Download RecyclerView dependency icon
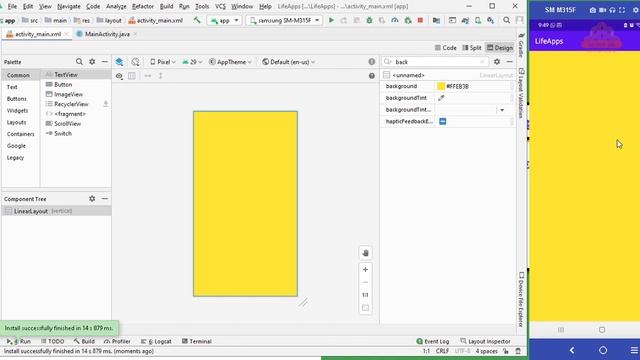The height and width of the screenshot is (360, 640). coord(106,104)
